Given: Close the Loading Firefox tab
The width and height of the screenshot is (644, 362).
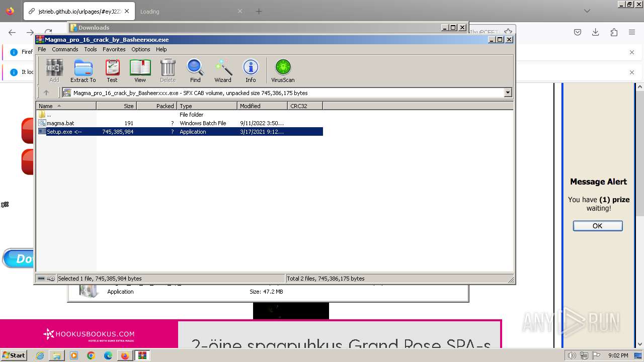Looking at the screenshot, I should pyautogui.click(x=240, y=11).
